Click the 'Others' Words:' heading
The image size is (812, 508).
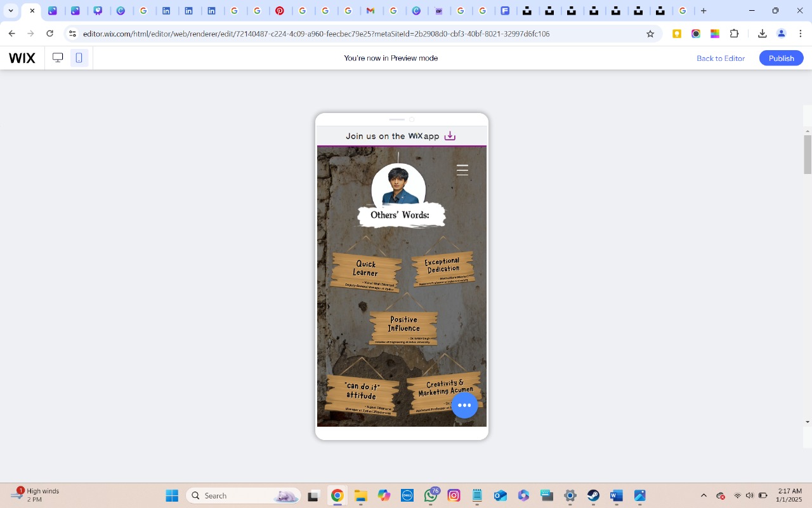click(x=400, y=215)
